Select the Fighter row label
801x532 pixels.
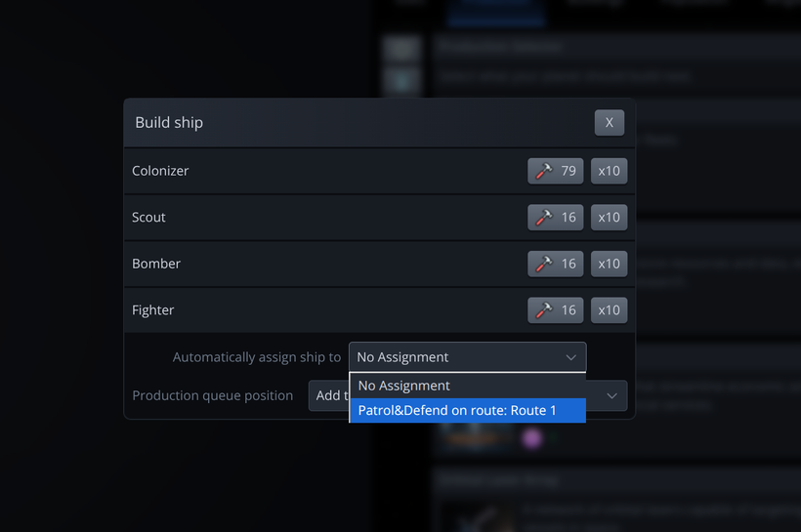tap(152, 310)
